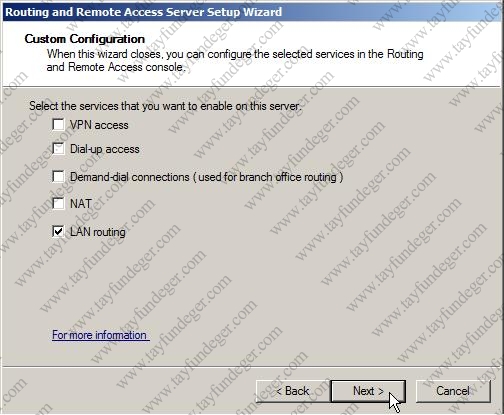Tick the Dial-up access checkbox
504x415 pixels.
[x=58, y=149]
